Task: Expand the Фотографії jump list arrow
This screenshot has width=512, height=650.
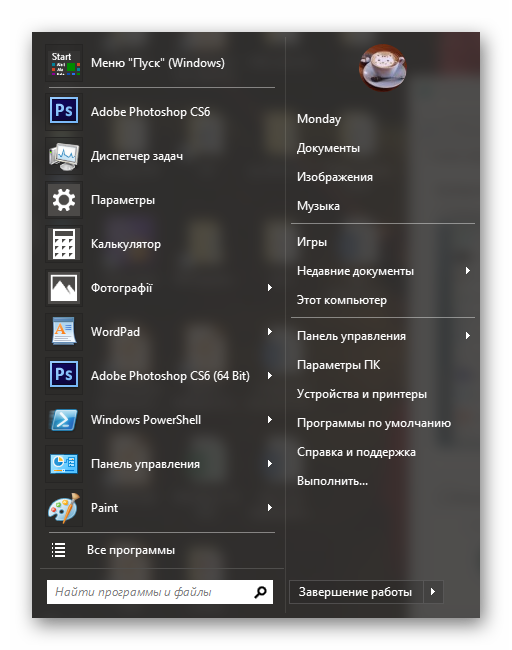Action: click(x=270, y=288)
